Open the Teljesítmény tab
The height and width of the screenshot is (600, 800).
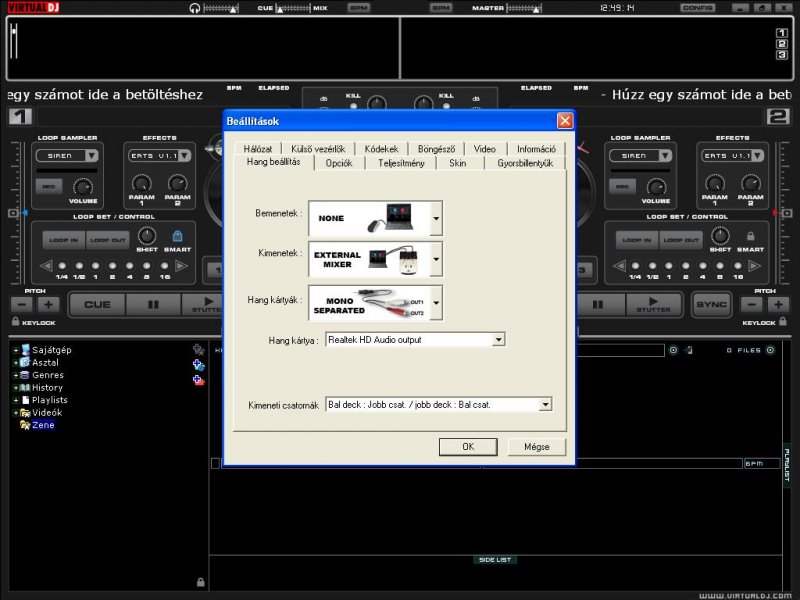point(401,163)
